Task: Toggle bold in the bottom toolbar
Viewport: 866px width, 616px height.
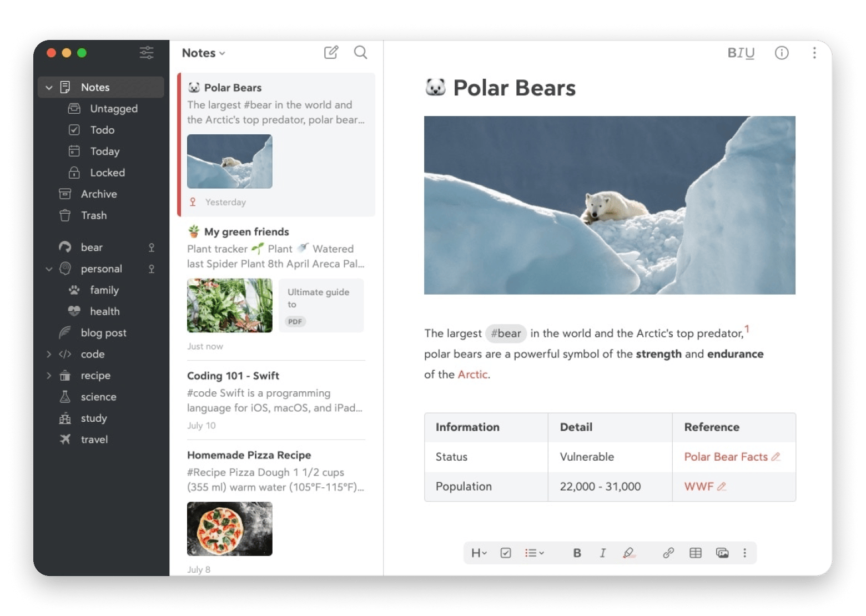Action: (x=577, y=553)
